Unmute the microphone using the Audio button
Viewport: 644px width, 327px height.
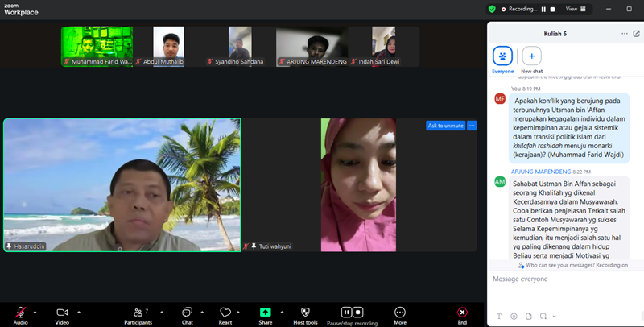[x=20, y=316]
